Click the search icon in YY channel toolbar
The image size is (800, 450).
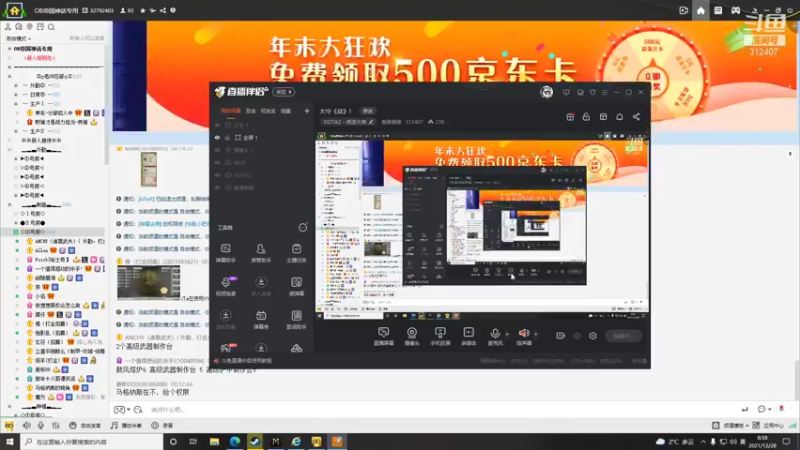coord(51,27)
